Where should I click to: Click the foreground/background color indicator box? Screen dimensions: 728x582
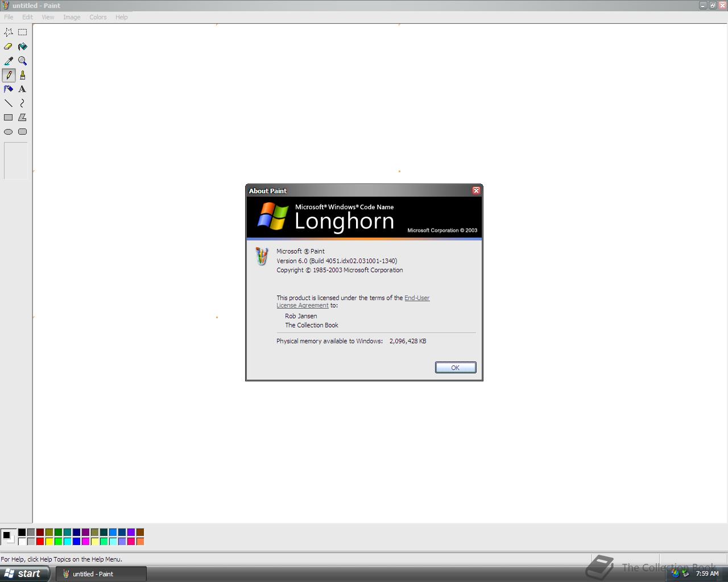coord(9,537)
